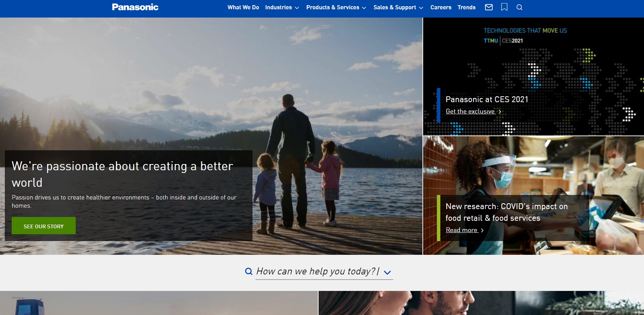Go to Careers page
Image resolution: width=644 pixels, height=315 pixels.
[x=441, y=7]
